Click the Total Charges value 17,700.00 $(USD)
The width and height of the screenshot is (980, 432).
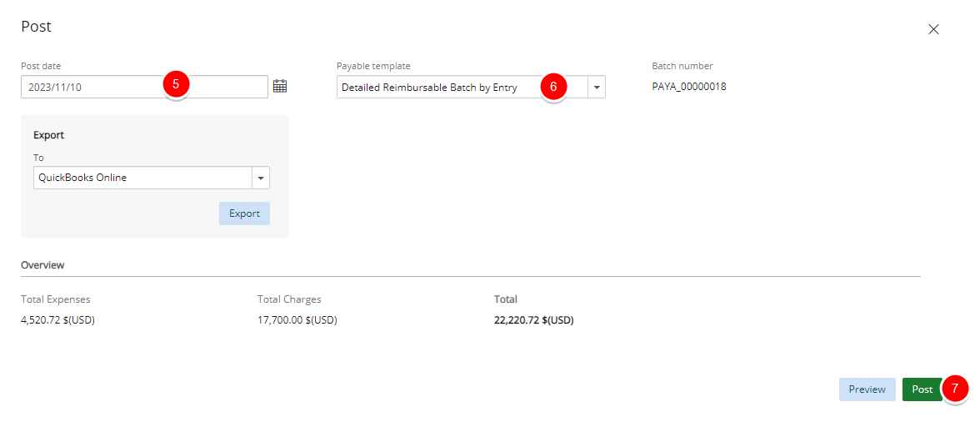click(297, 320)
